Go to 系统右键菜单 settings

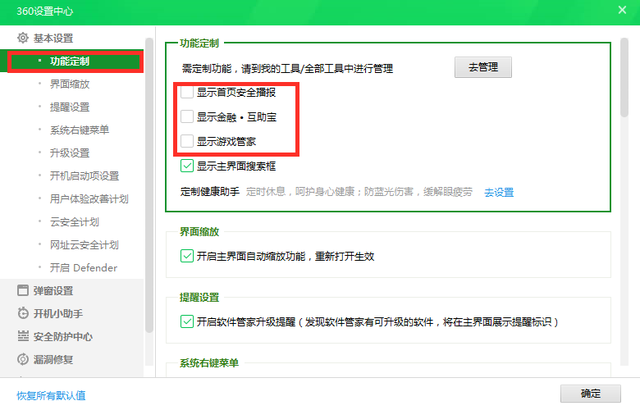pyautogui.click(x=79, y=130)
